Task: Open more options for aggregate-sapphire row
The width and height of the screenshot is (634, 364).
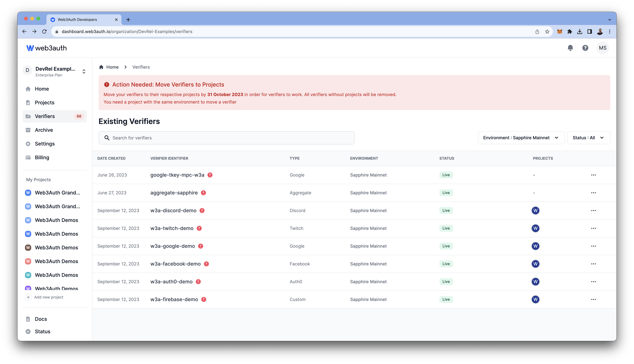Action: [x=593, y=193]
